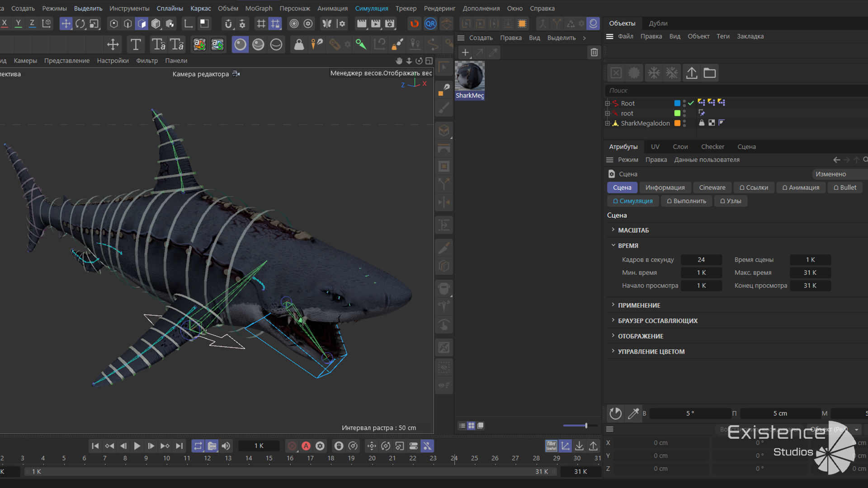The height and width of the screenshot is (488, 868).
Task: Click the Cineware button
Action: point(712,188)
